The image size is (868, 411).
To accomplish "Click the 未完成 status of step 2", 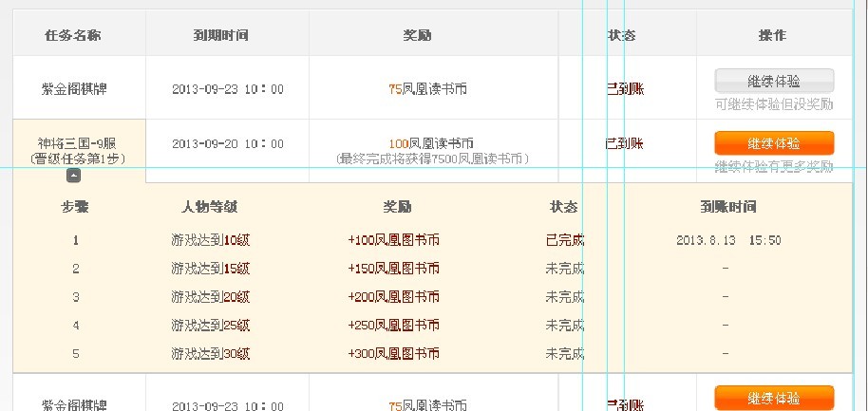I will coord(565,269).
